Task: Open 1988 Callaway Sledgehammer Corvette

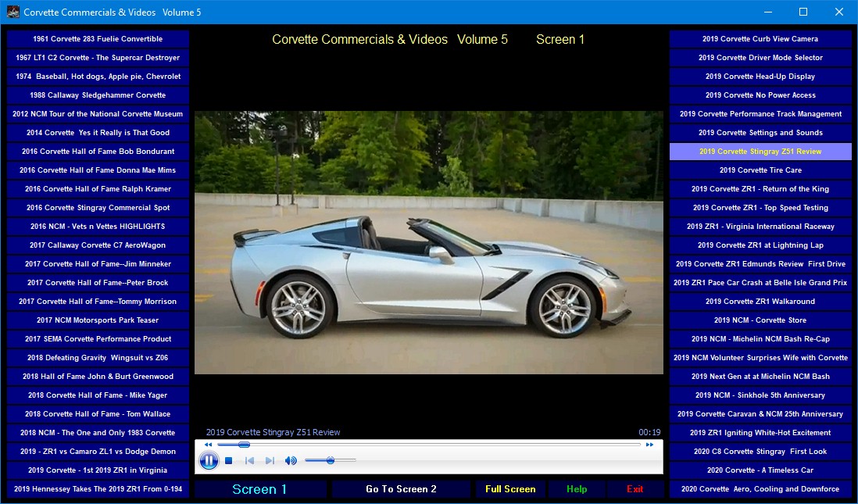Action: [x=98, y=95]
